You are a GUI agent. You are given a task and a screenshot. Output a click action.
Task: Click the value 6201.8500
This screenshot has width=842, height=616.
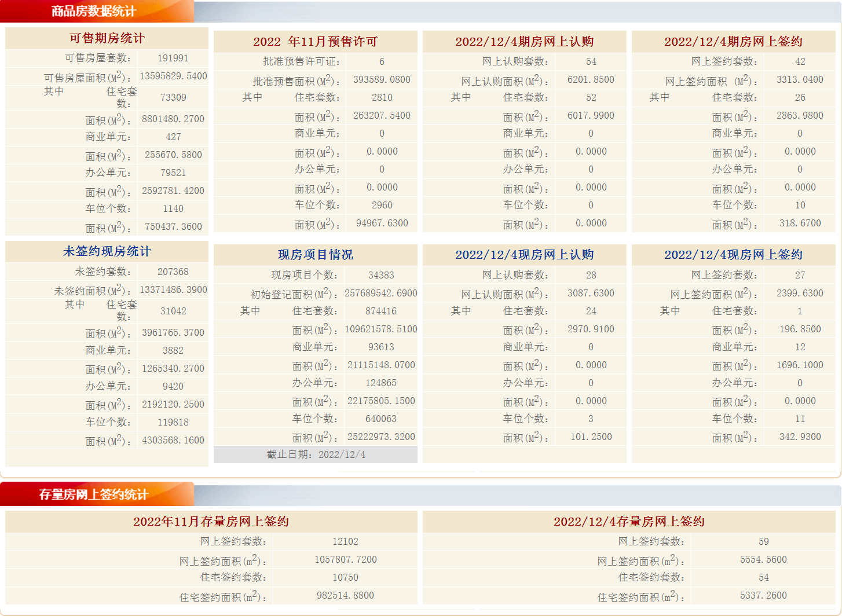[x=591, y=79]
